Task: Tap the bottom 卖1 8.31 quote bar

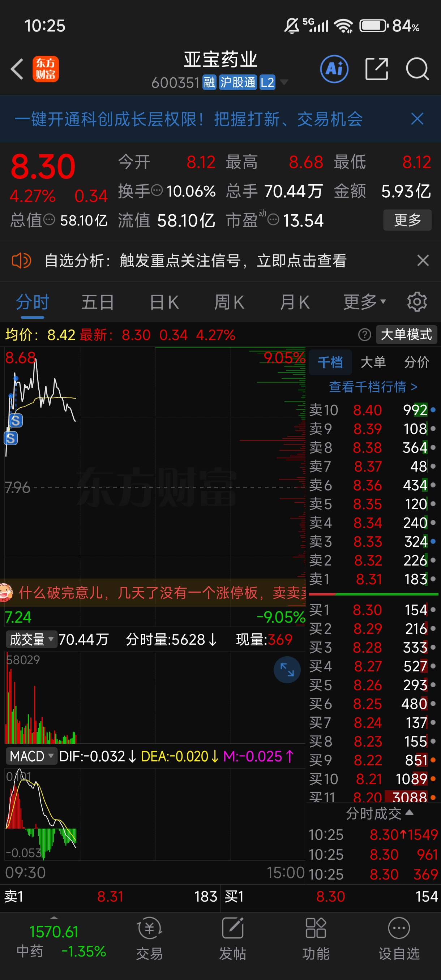Action: (x=110, y=897)
